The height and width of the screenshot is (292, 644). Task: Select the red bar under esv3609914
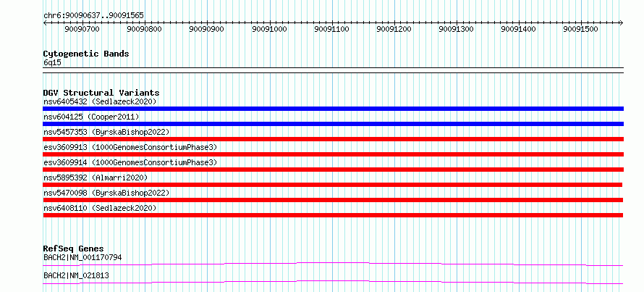(333, 170)
